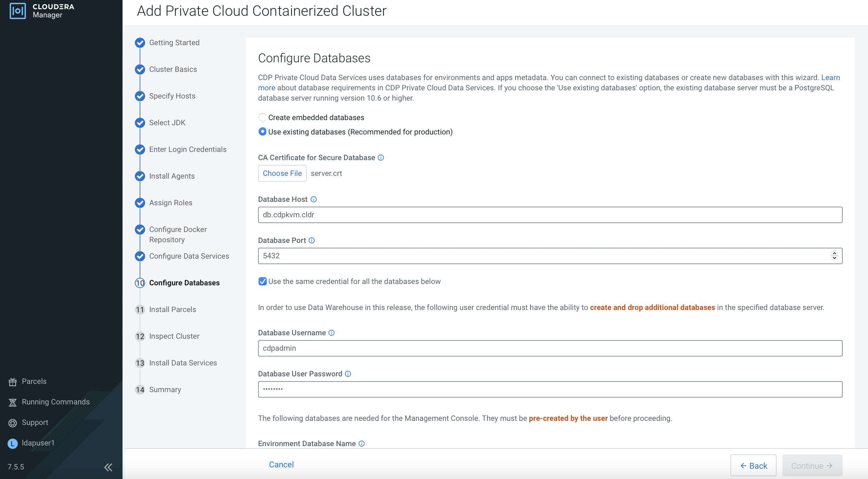This screenshot has height=479, width=868.
Task: Click Choose File for CA certificate
Action: click(282, 173)
